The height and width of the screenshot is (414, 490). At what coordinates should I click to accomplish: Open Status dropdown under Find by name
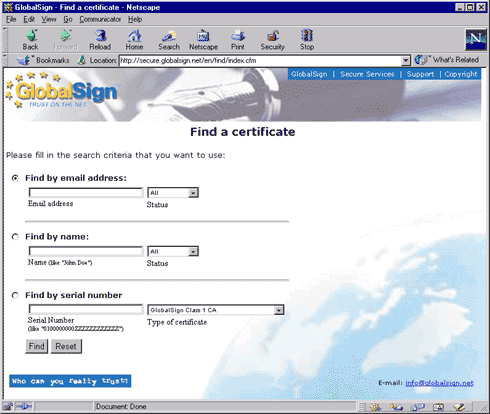tap(173, 251)
